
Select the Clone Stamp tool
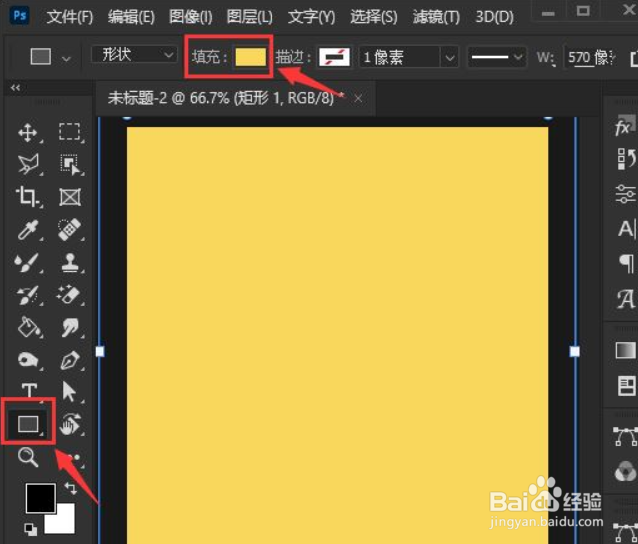[70, 262]
